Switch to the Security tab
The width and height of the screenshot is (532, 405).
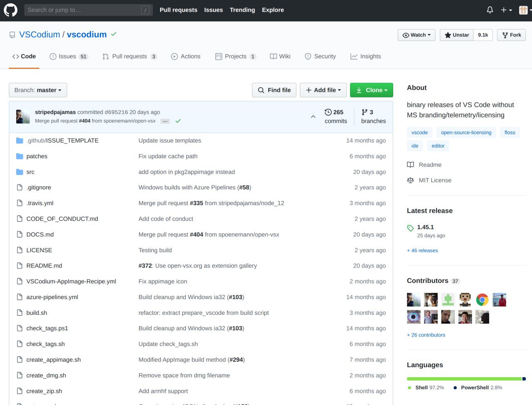(320, 56)
